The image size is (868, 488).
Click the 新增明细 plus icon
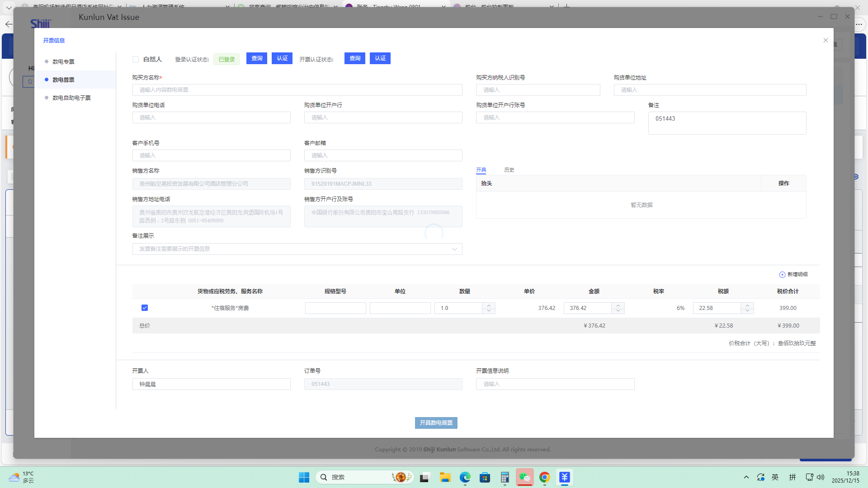click(x=782, y=275)
